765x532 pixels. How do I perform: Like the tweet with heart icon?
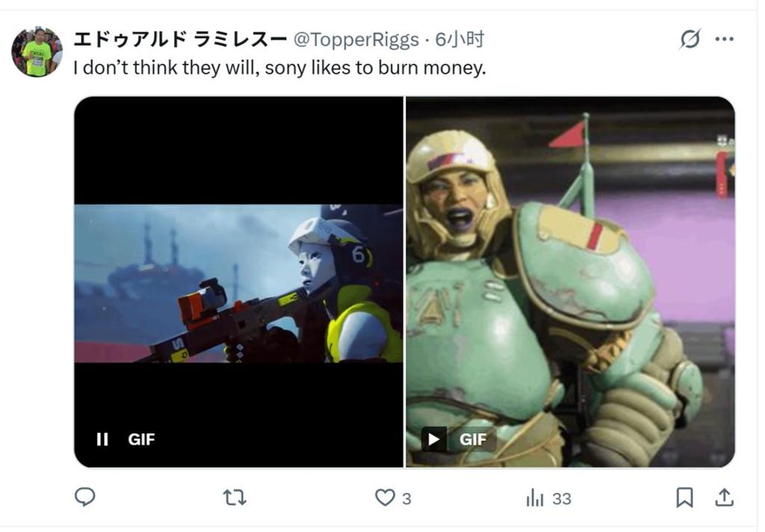pos(385,498)
